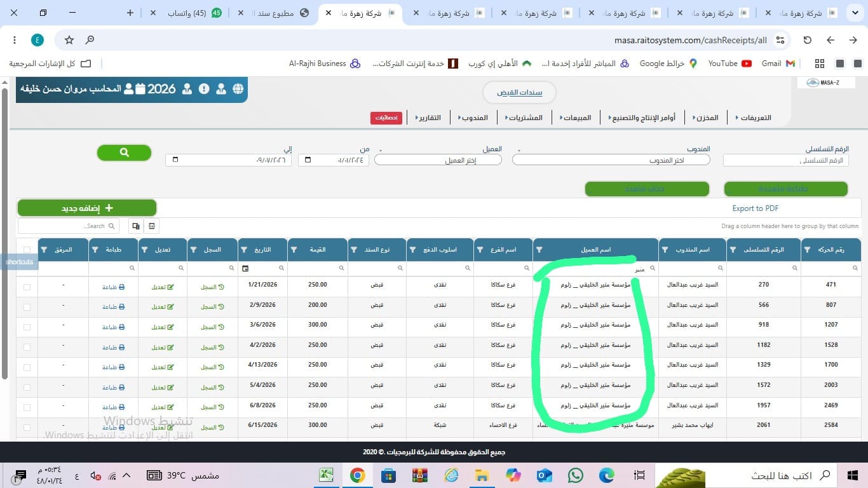Click the green magnifier search button

click(x=124, y=152)
